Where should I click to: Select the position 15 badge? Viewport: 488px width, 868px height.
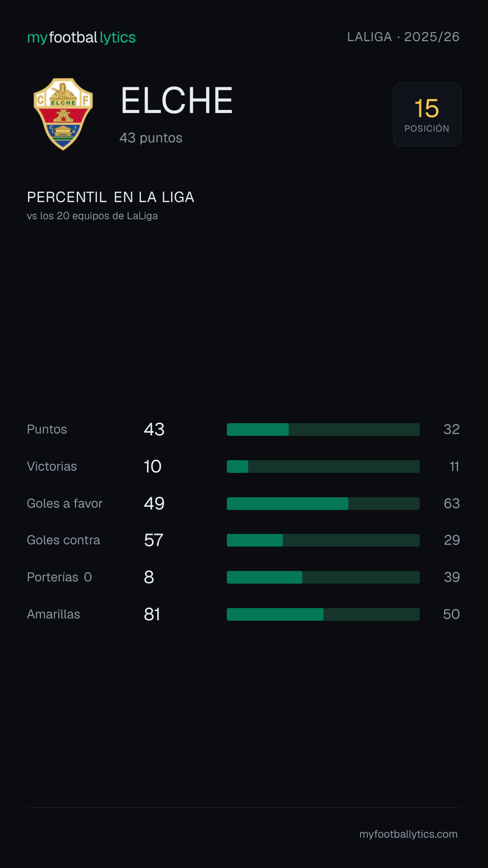[427, 114]
